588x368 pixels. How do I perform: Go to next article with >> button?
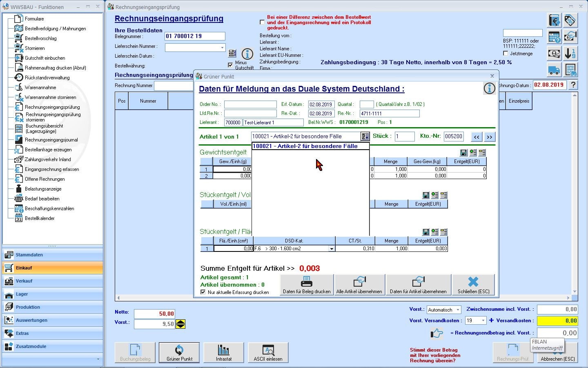tap(490, 137)
